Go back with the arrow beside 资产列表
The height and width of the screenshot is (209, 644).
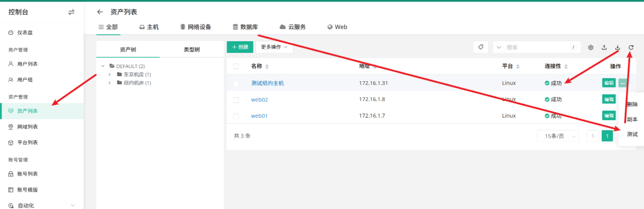[x=100, y=12]
